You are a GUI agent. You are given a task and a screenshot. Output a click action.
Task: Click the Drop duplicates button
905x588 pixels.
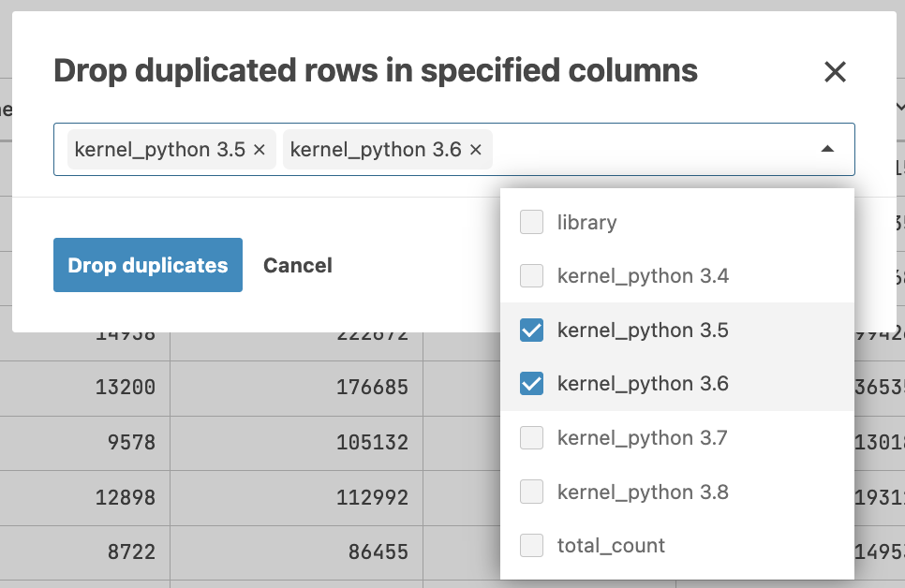(147, 265)
